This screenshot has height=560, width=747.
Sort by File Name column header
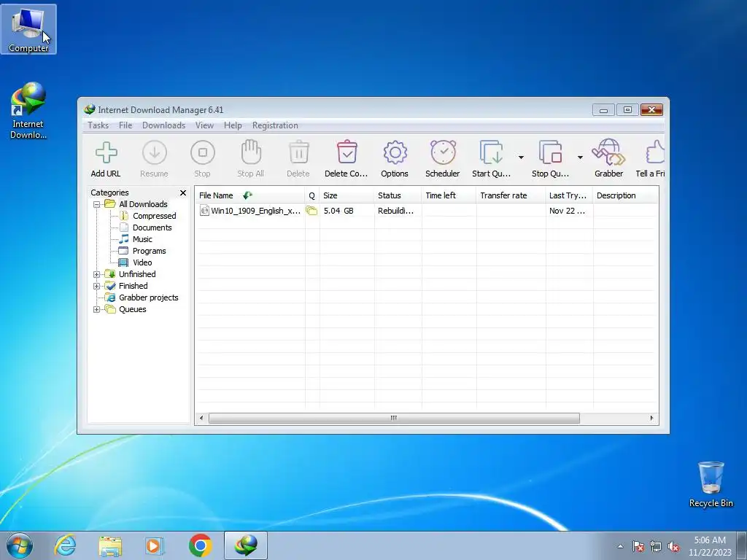249,195
